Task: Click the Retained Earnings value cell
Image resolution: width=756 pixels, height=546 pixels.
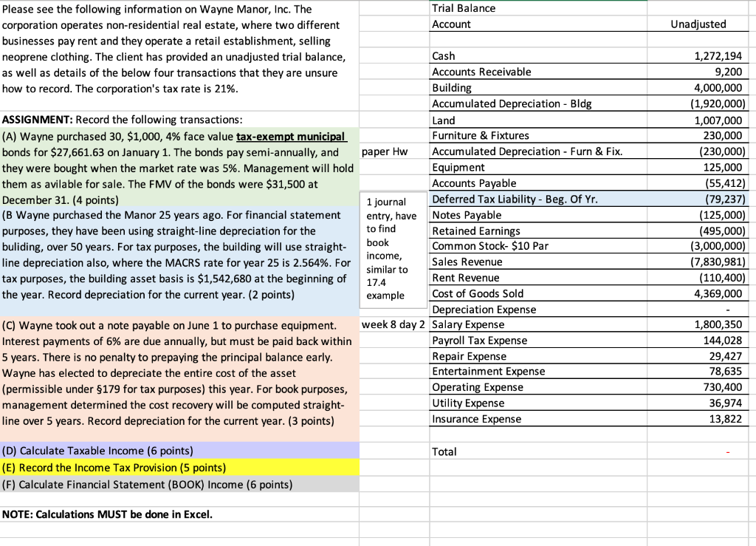Action: coord(718,230)
